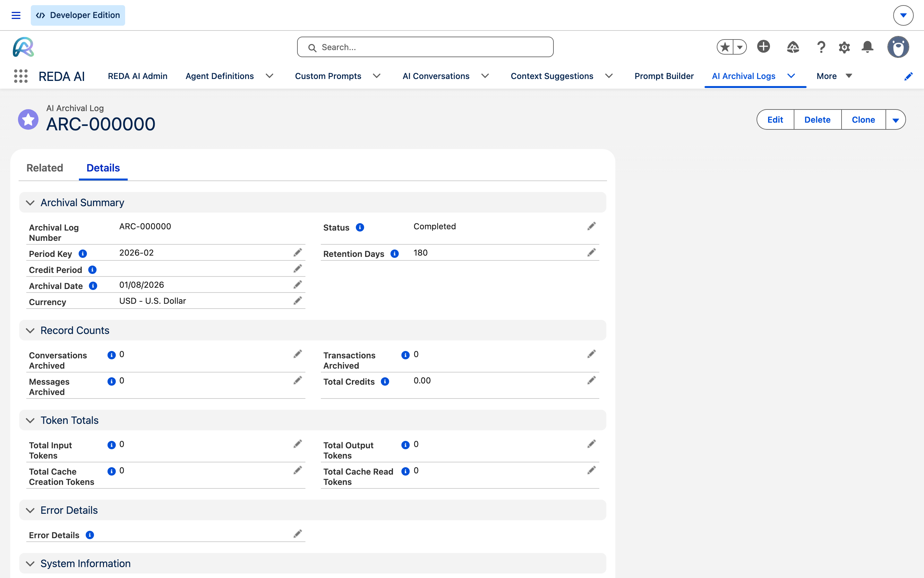Edit the navigation bar with the pencil icon
This screenshot has height=578, width=924.
(908, 76)
